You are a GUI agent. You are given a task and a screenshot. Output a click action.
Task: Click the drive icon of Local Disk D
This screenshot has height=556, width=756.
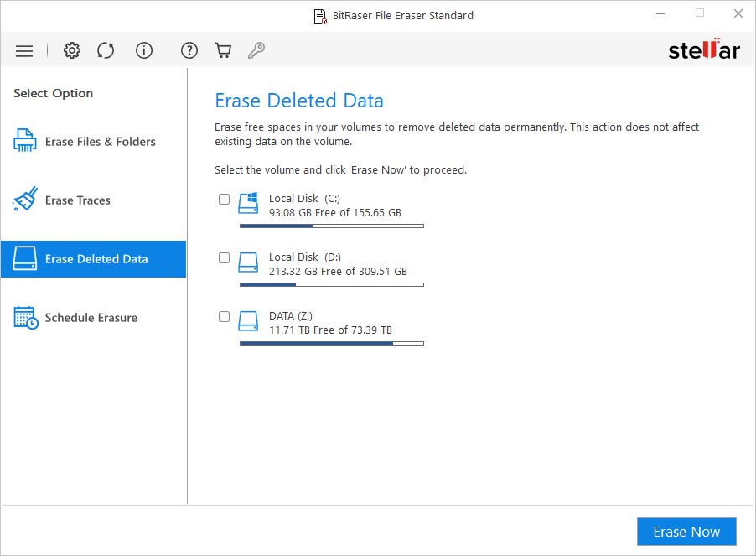tap(248, 262)
